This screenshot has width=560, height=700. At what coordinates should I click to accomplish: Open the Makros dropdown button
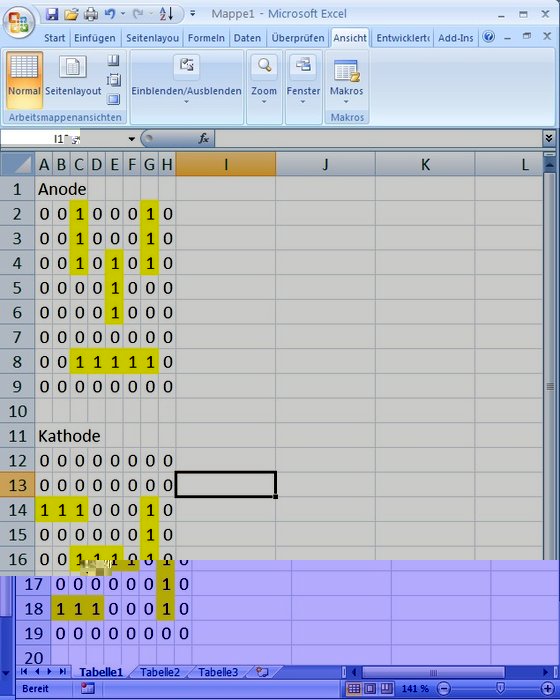click(x=347, y=82)
